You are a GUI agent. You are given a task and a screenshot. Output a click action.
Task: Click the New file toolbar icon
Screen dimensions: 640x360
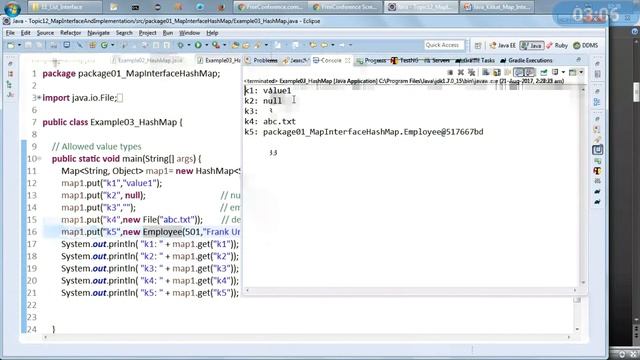tap(11, 45)
